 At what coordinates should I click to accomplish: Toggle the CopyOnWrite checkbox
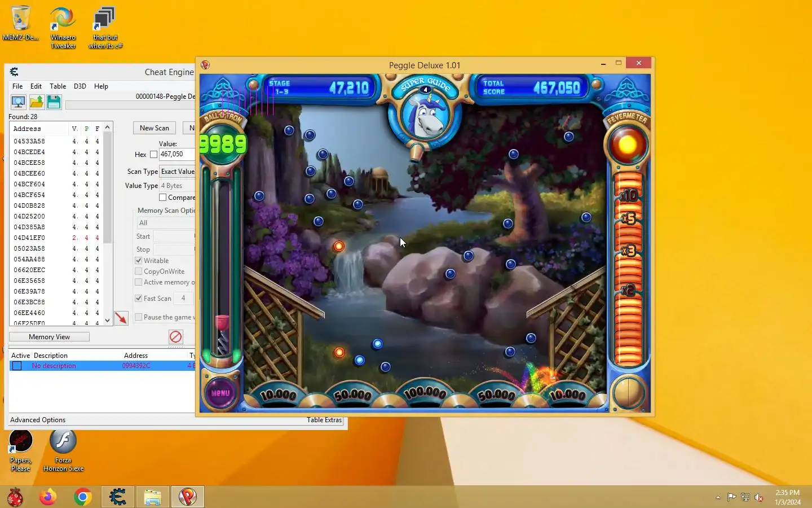(138, 271)
